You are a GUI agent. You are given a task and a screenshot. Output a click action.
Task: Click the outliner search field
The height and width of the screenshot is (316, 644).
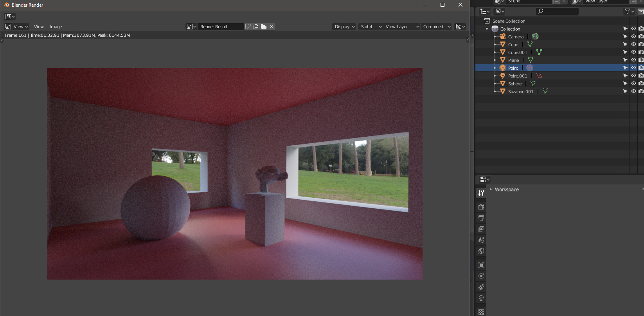coord(557,11)
